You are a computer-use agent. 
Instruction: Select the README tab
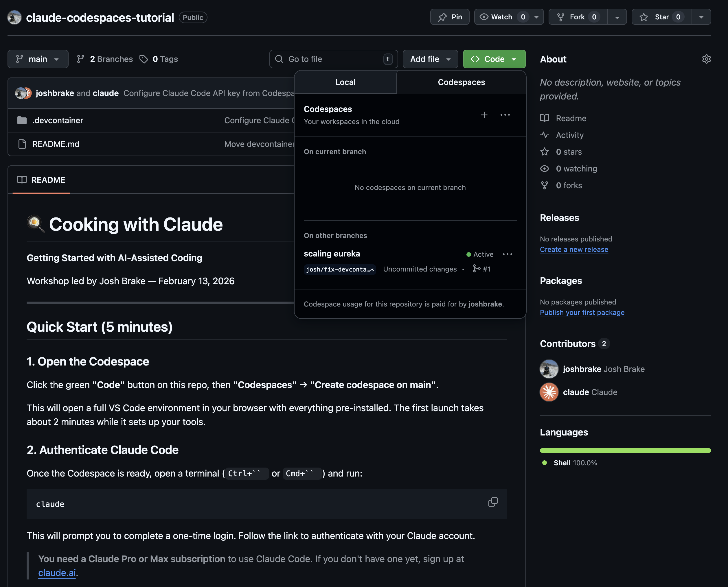tap(41, 180)
